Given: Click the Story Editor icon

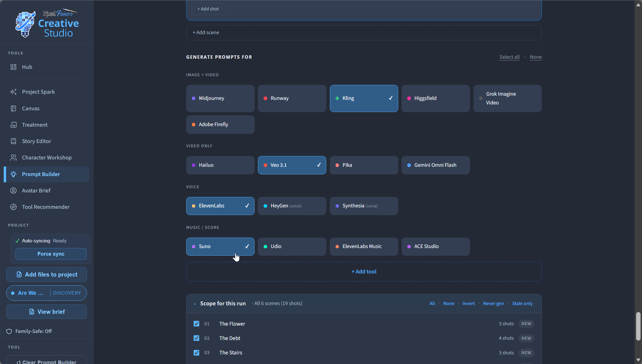Looking at the screenshot, I should click(13, 141).
